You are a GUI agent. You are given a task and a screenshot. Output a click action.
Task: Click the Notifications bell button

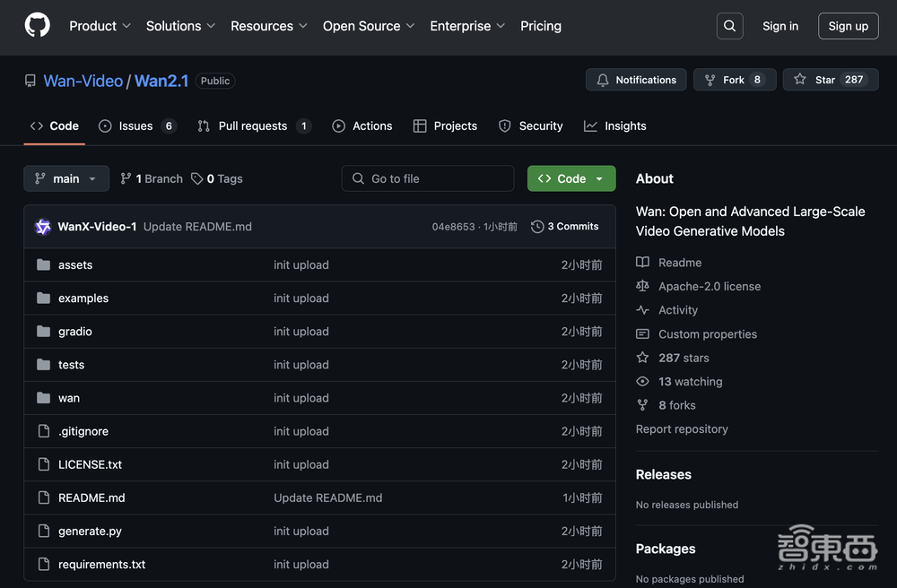pos(636,80)
